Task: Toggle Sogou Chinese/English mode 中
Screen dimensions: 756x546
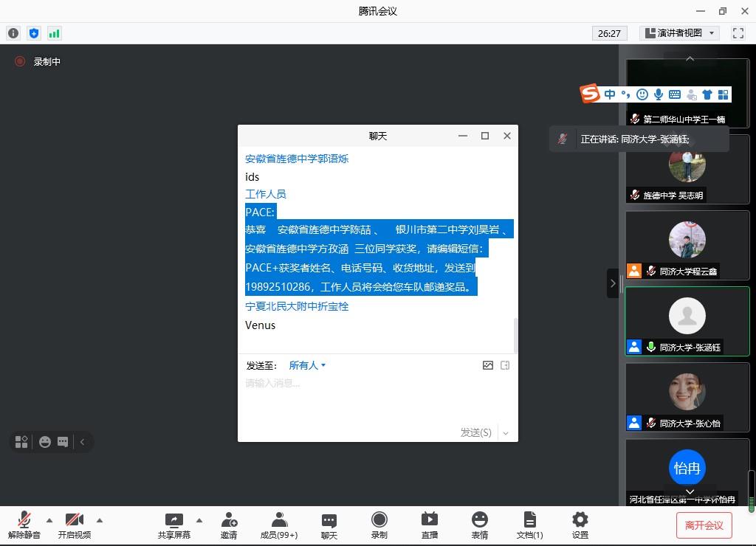Action: coord(610,94)
